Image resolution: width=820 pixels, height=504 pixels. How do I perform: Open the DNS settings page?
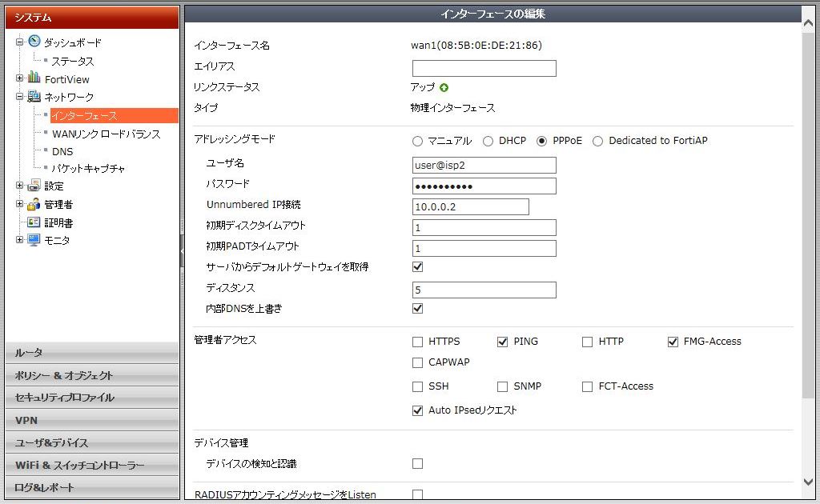point(62,151)
